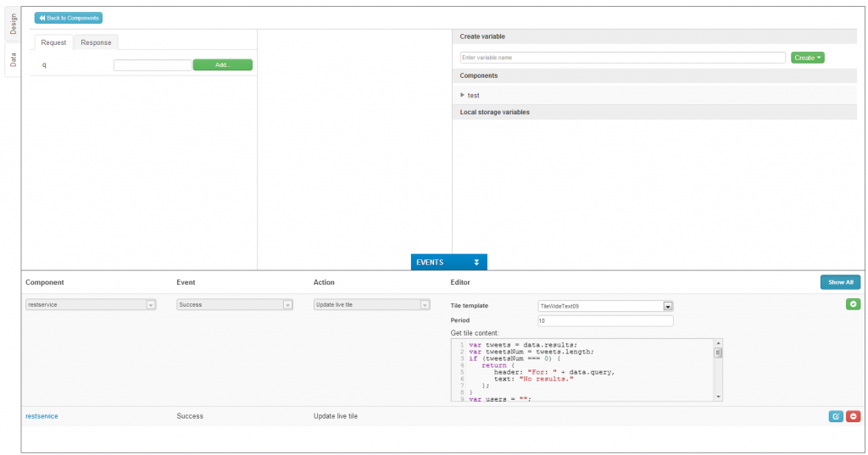Confirm event with the green checkmark icon
Viewport: 868px width, 455px height.
coord(853,304)
